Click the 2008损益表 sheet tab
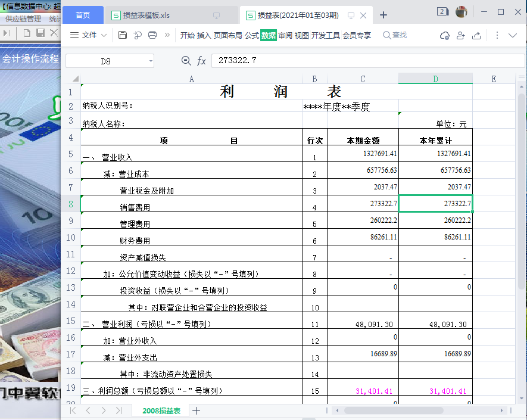527x420 pixels. coord(161,410)
